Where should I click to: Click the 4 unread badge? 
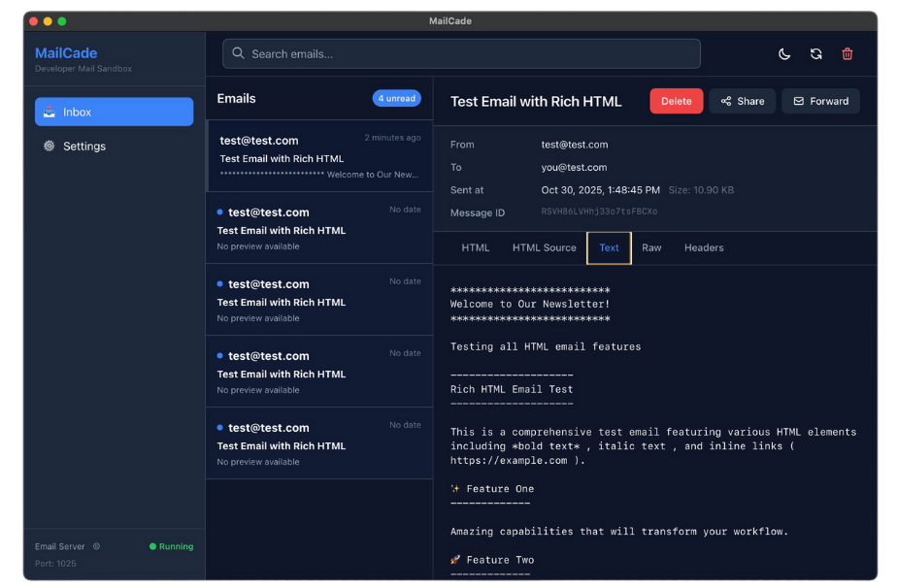tap(396, 98)
